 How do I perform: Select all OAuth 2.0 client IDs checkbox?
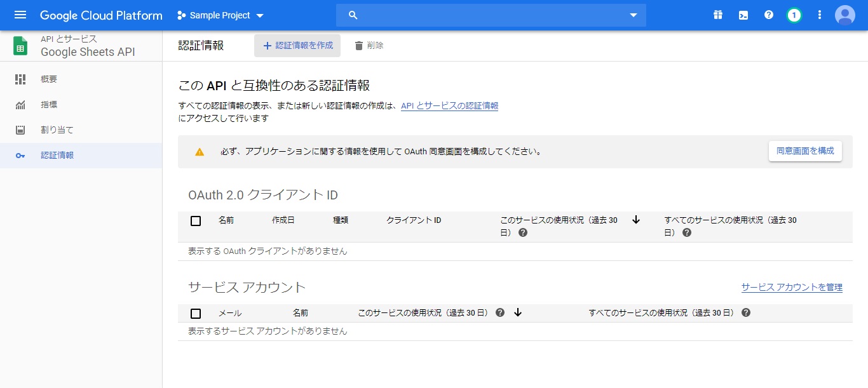(196, 220)
